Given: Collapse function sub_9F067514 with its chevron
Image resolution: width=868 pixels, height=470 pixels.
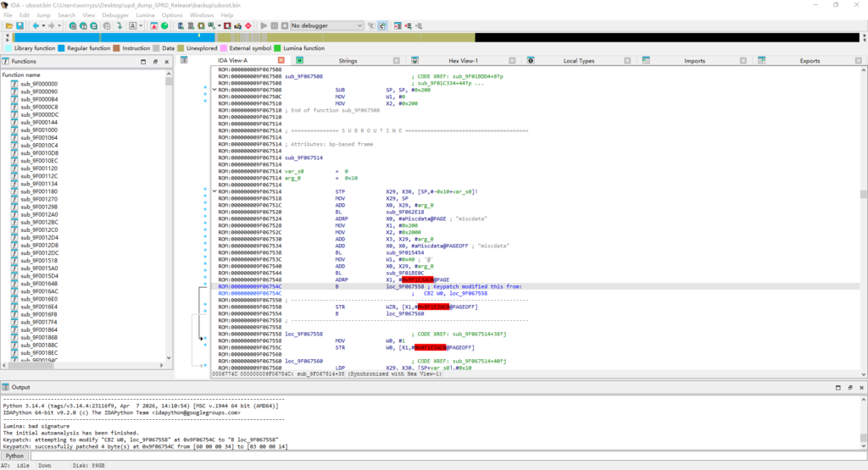Looking at the screenshot, I should (x=214, y=191).
